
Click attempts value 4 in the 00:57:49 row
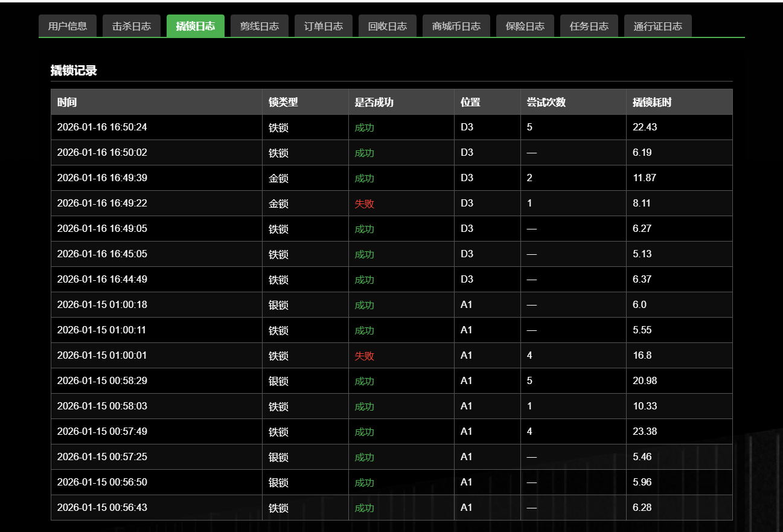pyautogui.click(x=529, y=432)
